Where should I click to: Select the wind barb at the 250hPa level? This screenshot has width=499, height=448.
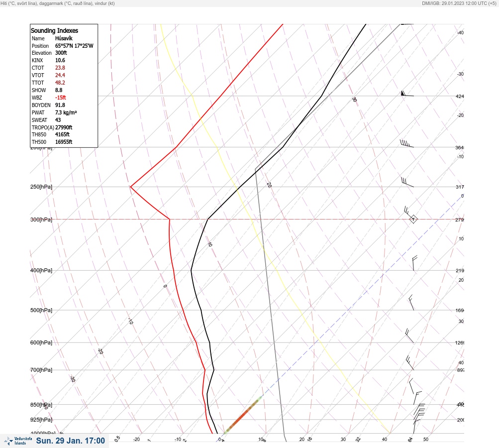[x=407, y=182]
